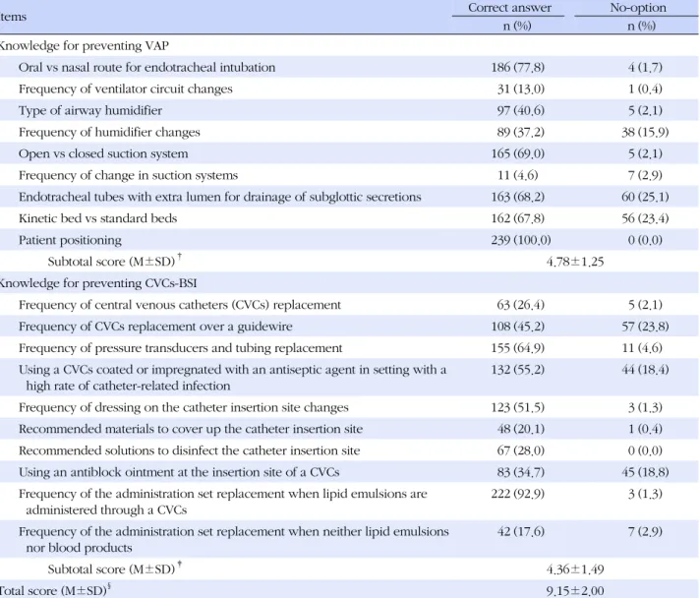The image size is (700, 598).
Task: Select value '38 (15.9)'
Action: (x=645, y=132)
